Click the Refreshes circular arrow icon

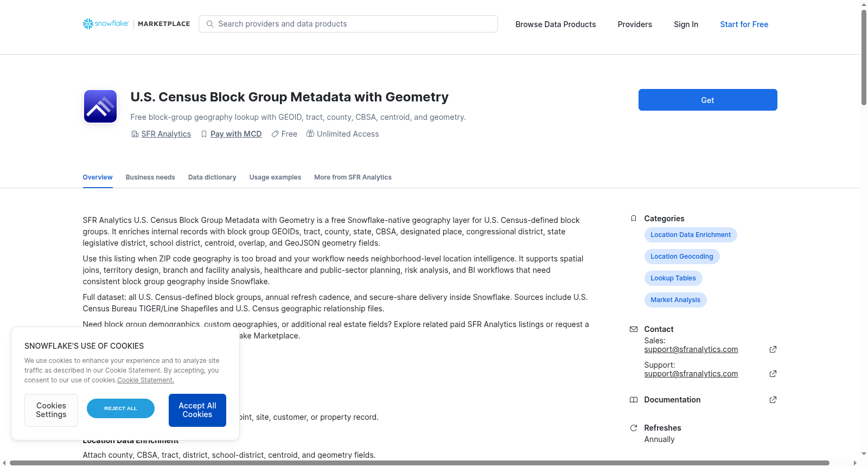click(634, 428)
